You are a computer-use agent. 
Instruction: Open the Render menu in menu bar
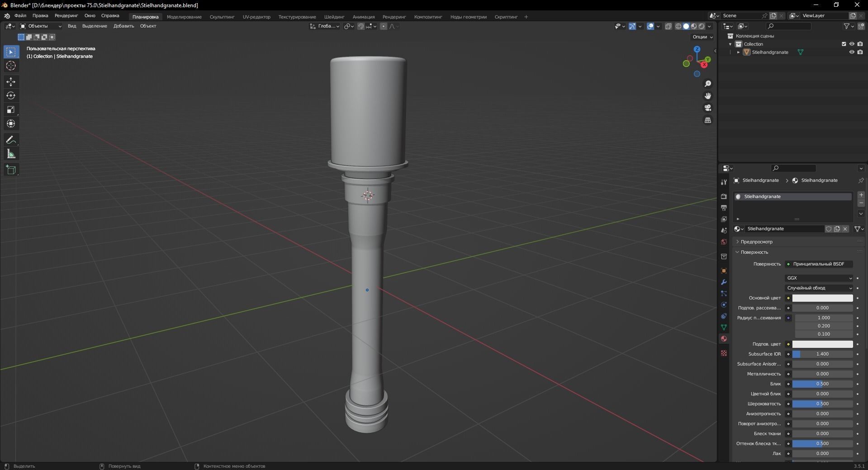coord(66,16)
